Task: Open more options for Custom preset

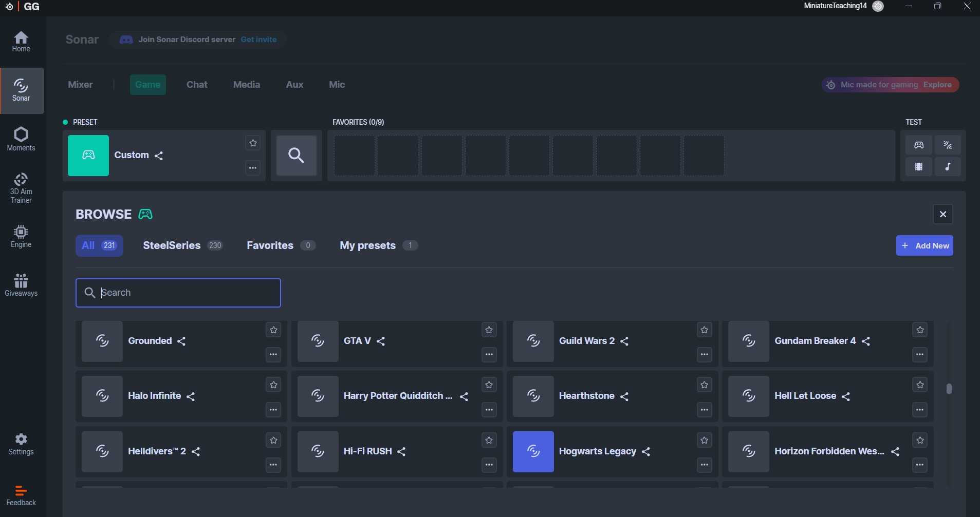Action: tap(253, 168)
